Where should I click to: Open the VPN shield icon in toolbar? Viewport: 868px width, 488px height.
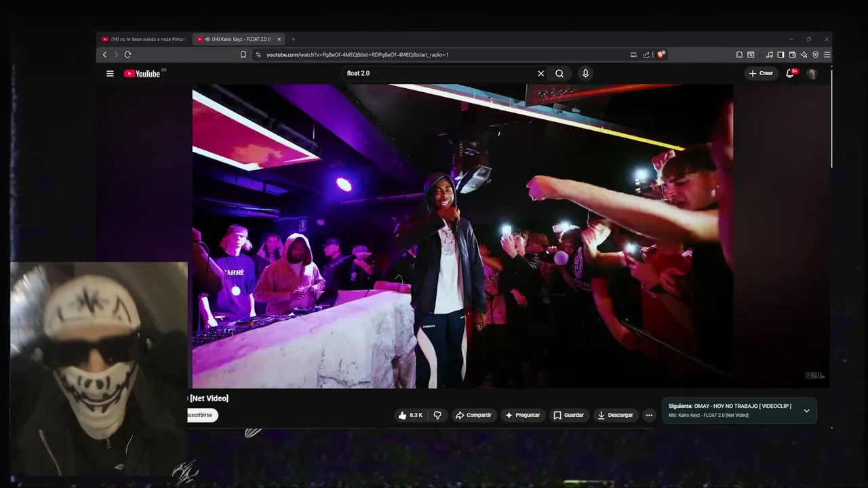point(815,54)
